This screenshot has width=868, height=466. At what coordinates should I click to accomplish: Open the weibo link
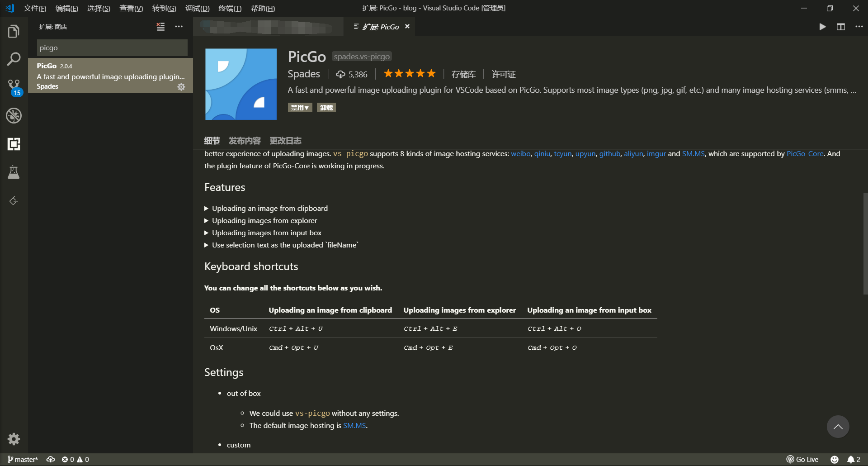click(x=520, y=154)
